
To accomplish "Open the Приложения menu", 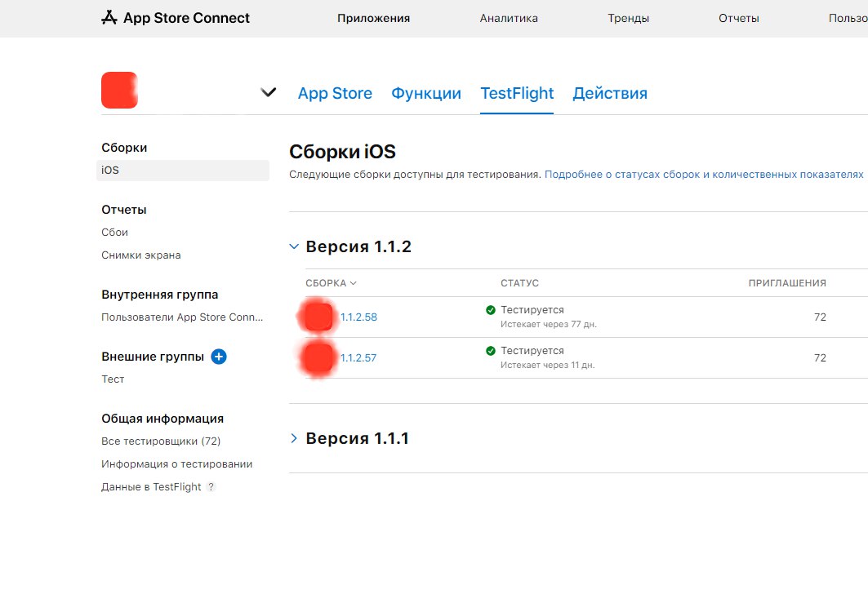I will point(374,18).
